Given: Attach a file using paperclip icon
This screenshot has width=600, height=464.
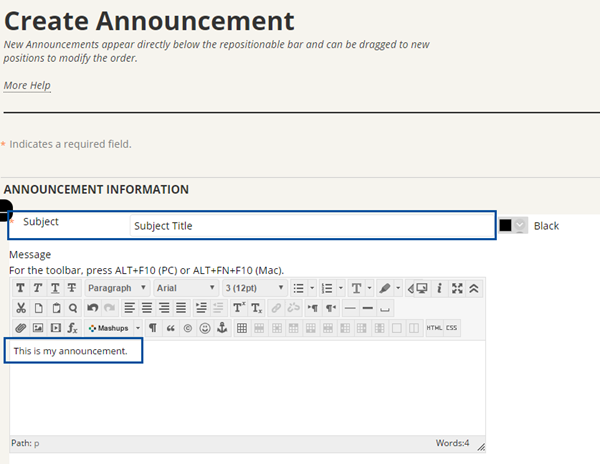Looking at the screenshot, I should coord(21,328).
